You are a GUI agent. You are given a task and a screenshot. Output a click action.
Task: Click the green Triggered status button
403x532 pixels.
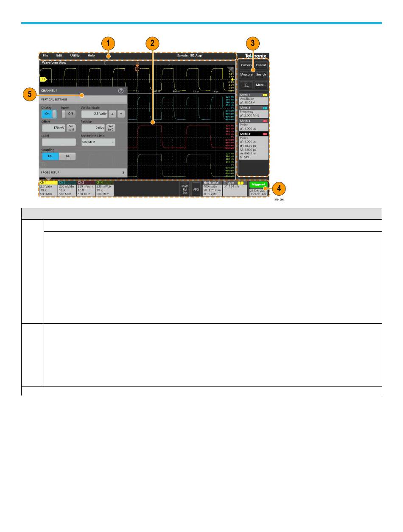(257, 185)
